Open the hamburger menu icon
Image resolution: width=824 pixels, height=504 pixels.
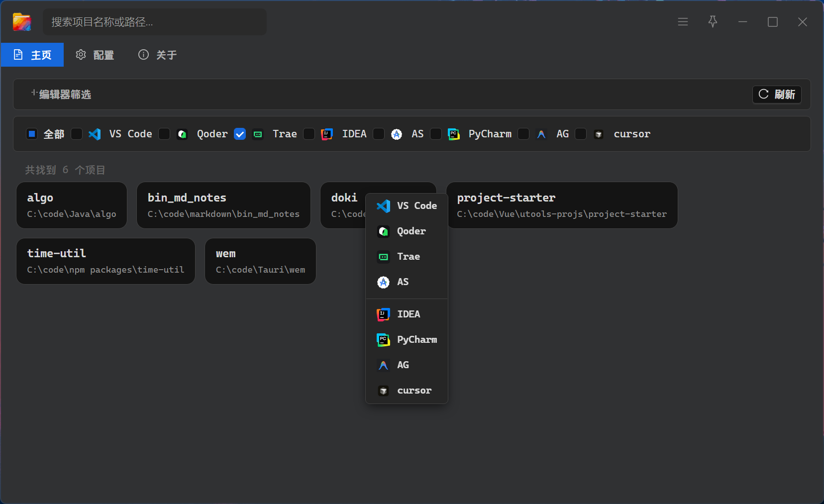pyautogui.click(x=683, y=22)
